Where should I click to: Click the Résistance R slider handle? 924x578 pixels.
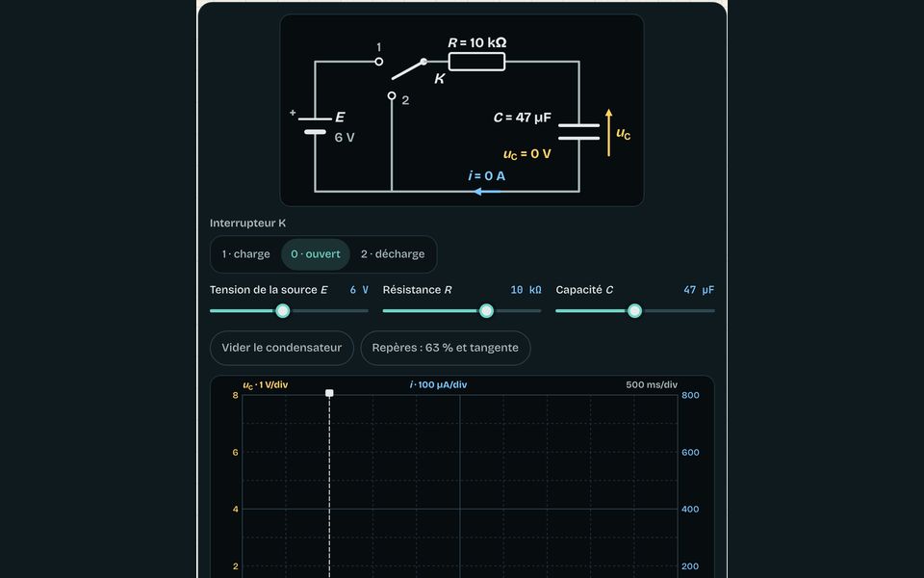(x=486, y=311)
